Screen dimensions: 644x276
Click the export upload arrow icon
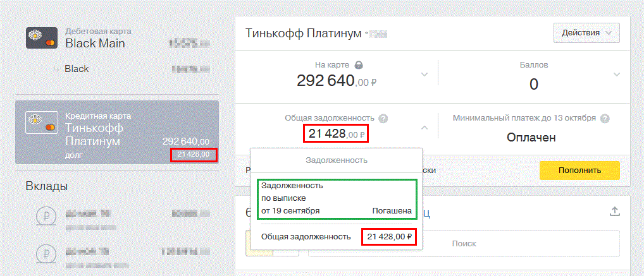coord(614,212)
